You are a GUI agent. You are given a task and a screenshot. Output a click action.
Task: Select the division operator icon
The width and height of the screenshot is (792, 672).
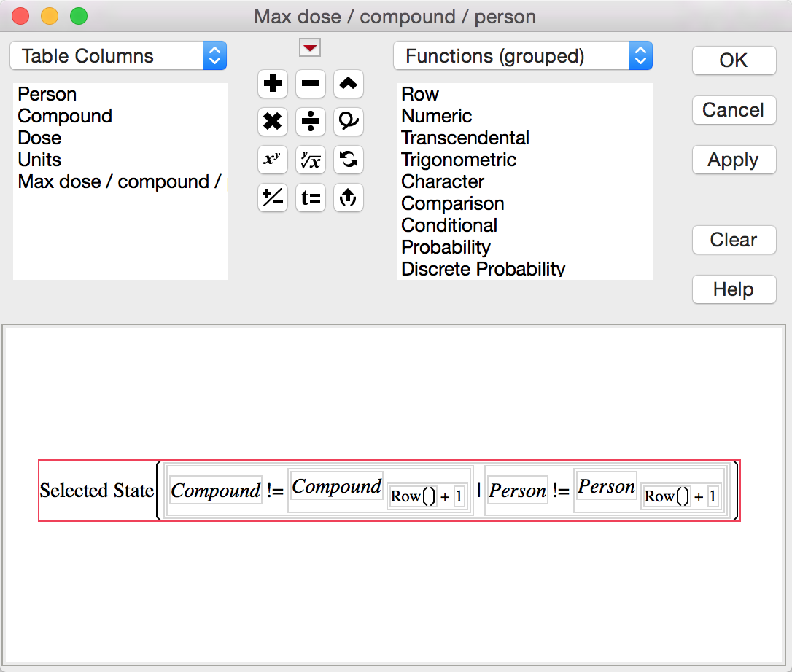(x=311, y=122)
